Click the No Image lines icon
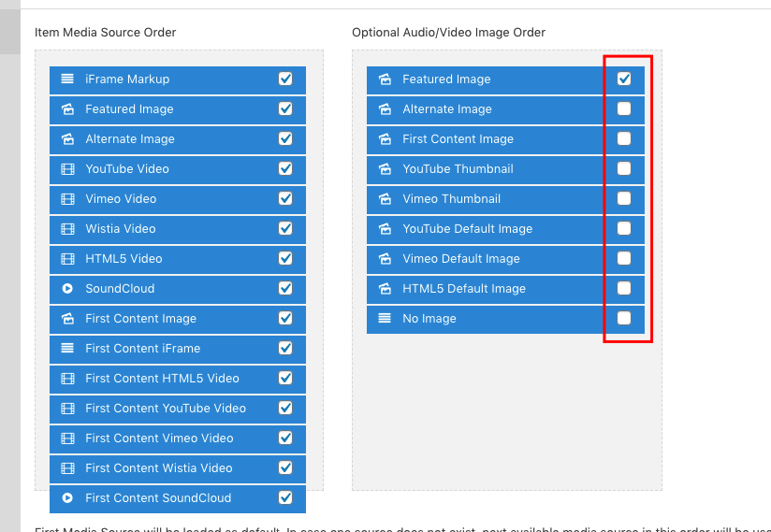 (385, 318)
